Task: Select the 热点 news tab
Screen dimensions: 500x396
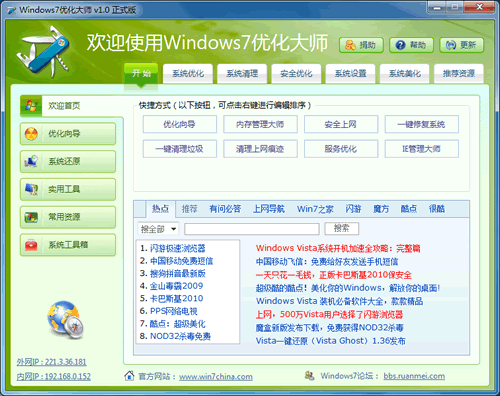Action: (160, 209)
